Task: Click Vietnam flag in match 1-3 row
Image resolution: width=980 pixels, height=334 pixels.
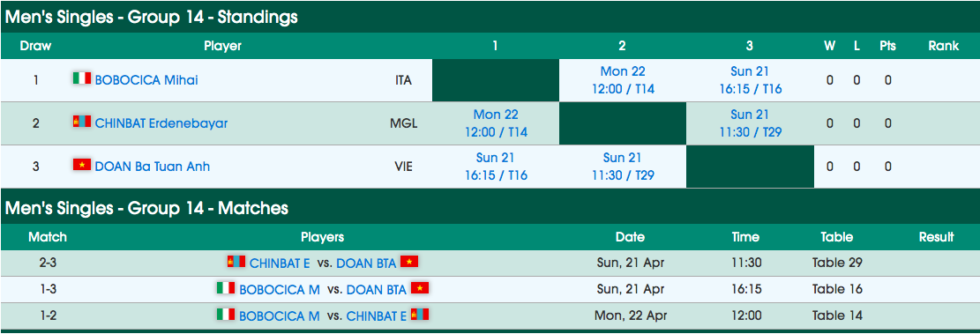Action: [x=419, y=288]
